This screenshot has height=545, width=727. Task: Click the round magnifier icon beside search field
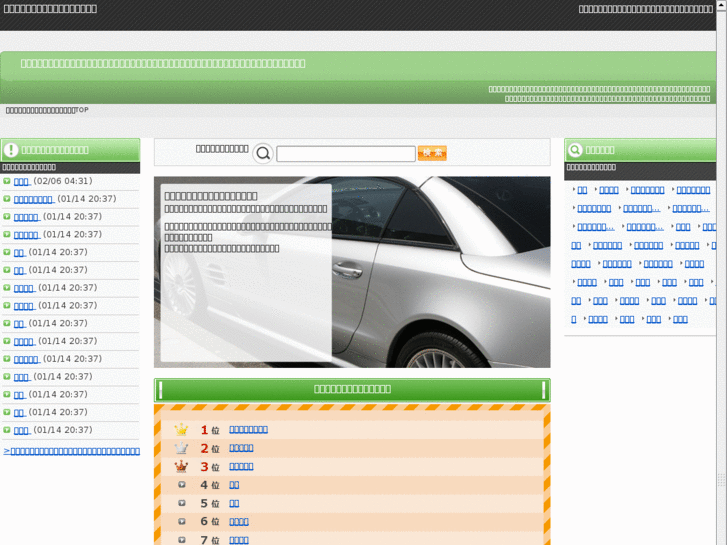tap(263, 153)
